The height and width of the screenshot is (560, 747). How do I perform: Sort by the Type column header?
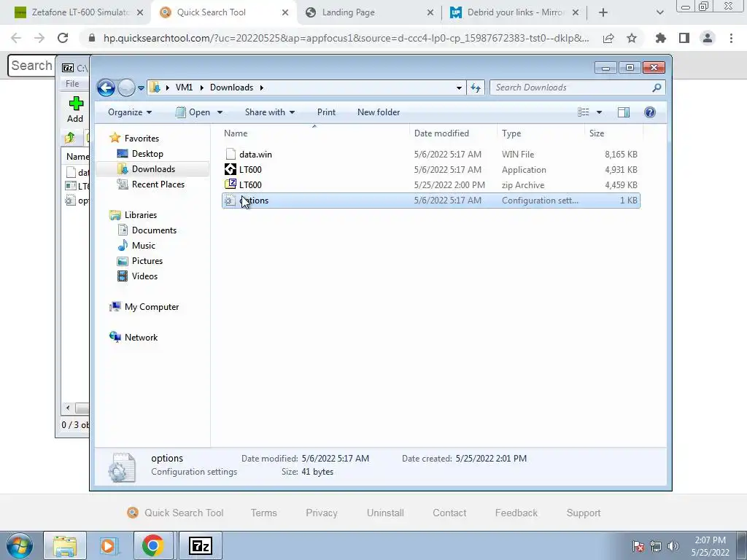pyautogui.click(x=511, y=133)
